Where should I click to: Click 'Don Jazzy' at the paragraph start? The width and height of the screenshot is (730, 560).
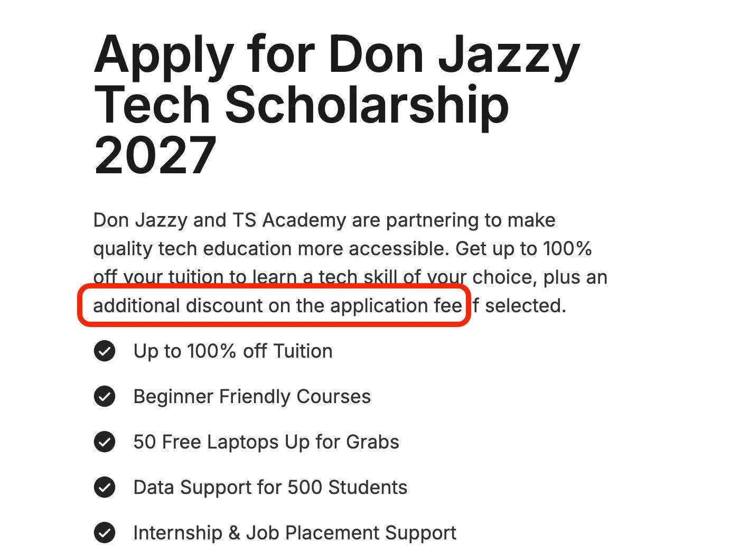click(x=140, y=220)
